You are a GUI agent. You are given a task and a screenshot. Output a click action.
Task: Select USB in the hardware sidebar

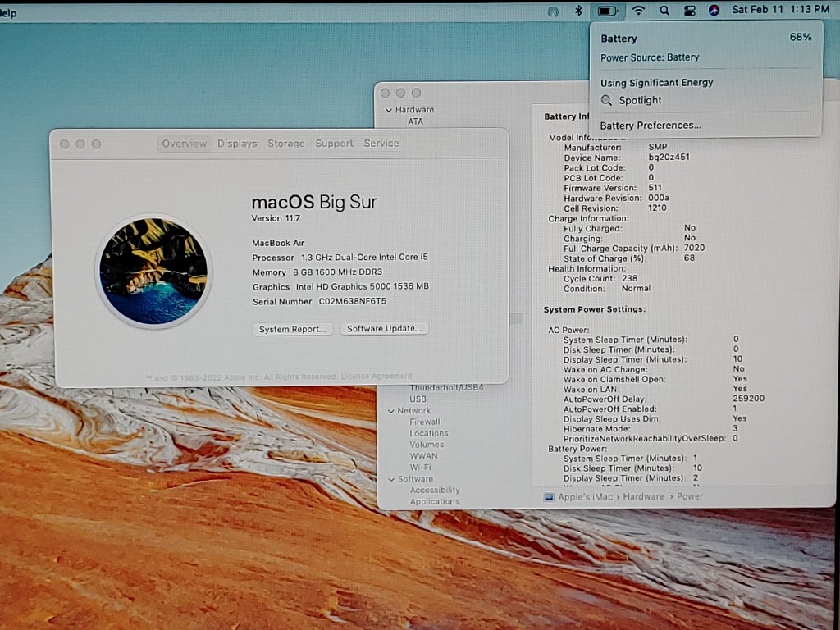click(x=418, y=399)
